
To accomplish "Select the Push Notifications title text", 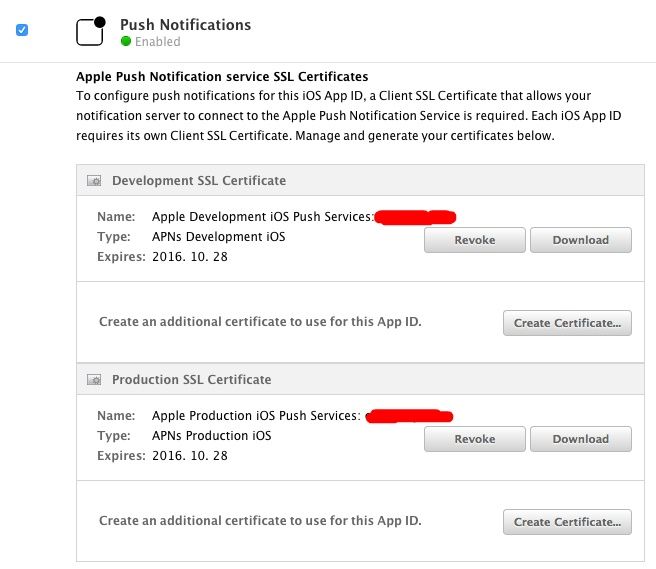I will click(x=185, y=25).
